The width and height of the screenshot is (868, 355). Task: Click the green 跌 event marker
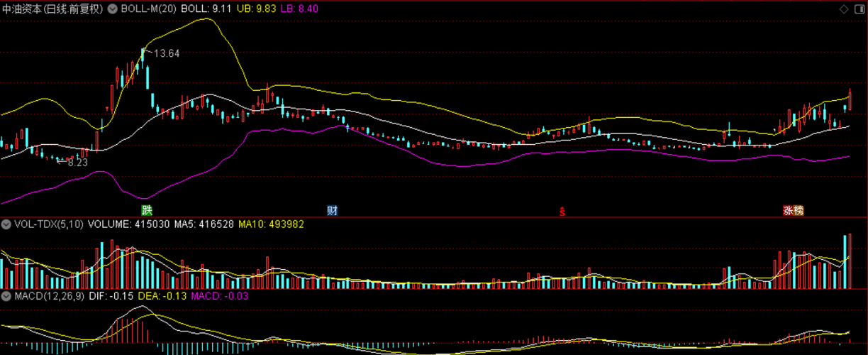click(147, 210)
